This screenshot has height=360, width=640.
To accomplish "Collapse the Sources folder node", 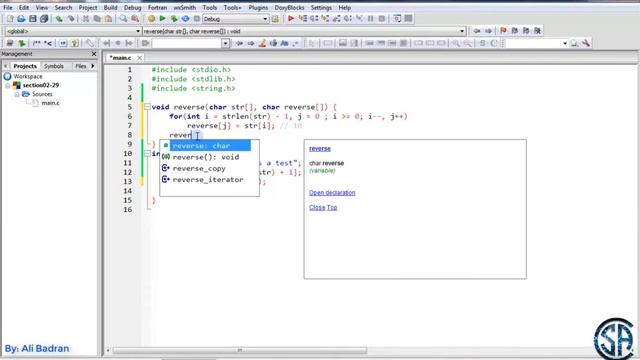I will pyautogui.click(x=17, y=94).
